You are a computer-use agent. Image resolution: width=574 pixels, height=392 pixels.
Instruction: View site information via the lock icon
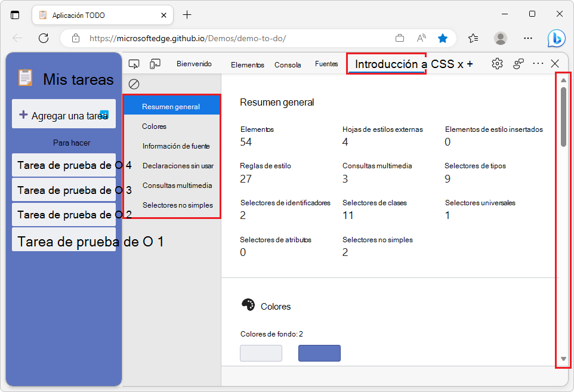coord(76,38)
